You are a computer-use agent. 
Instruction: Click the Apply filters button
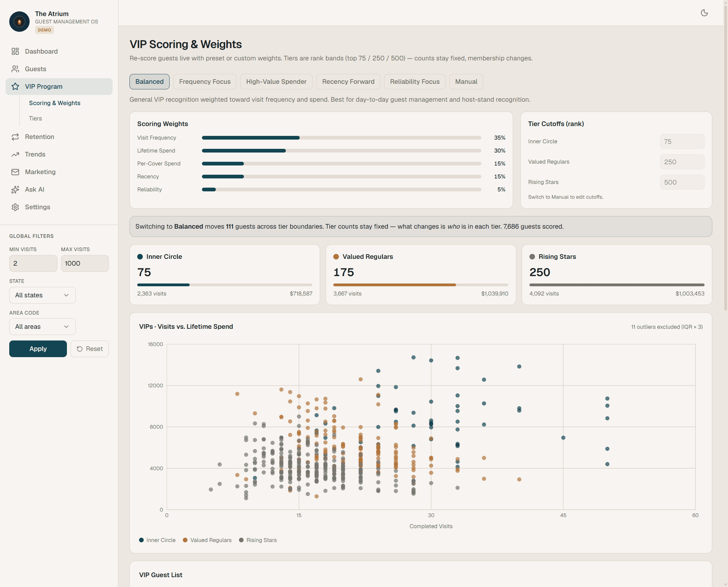[x=38, y=349]
